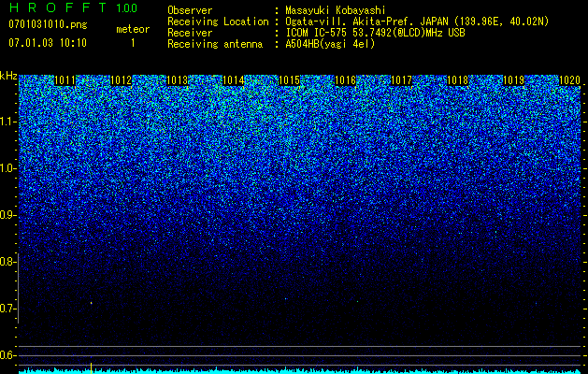Click the Receiving antenna label
588x374 pixels.
coord(215,44)
